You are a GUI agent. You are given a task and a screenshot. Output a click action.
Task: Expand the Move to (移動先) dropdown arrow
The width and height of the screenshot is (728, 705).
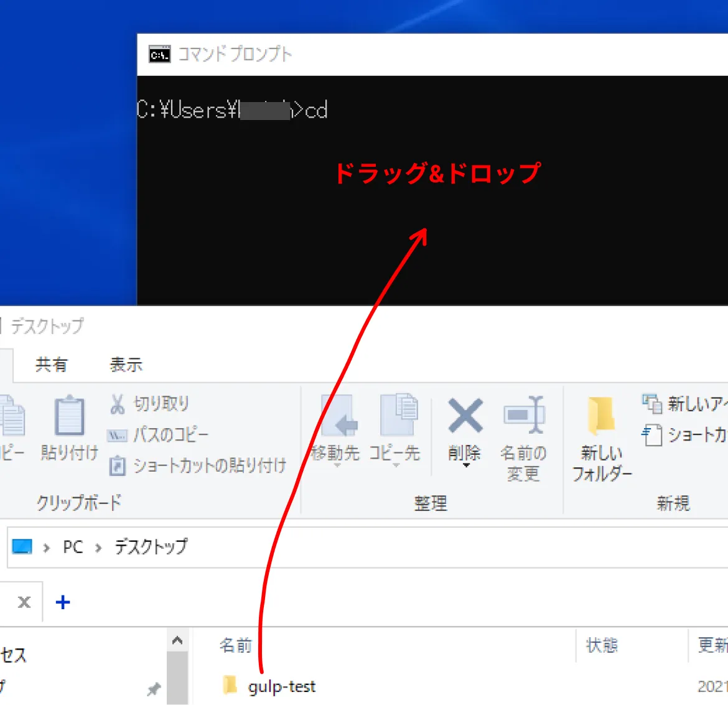pyautogui.click(x=337, y=465)
